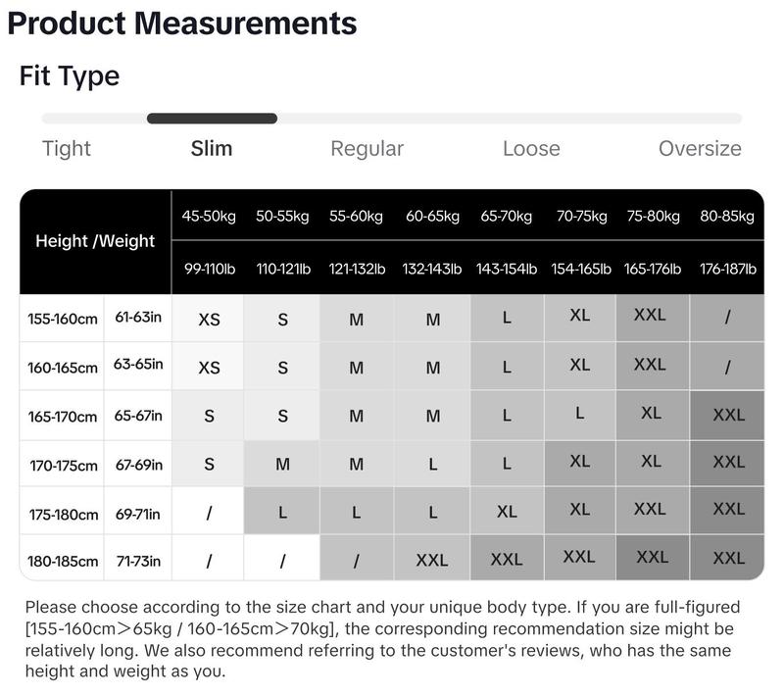This screenshot has width=784, height=696.
Task: Click the 155-160cm height row label
Action: (x=63, y=319)
